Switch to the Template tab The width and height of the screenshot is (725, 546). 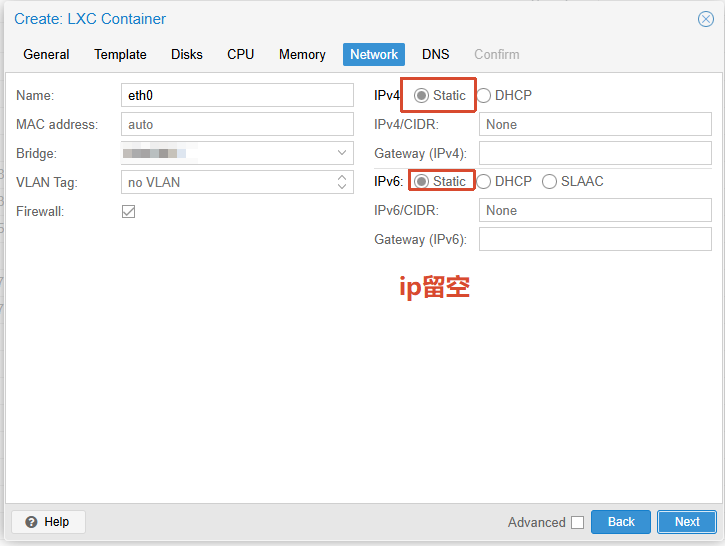(x=120, y=55)
